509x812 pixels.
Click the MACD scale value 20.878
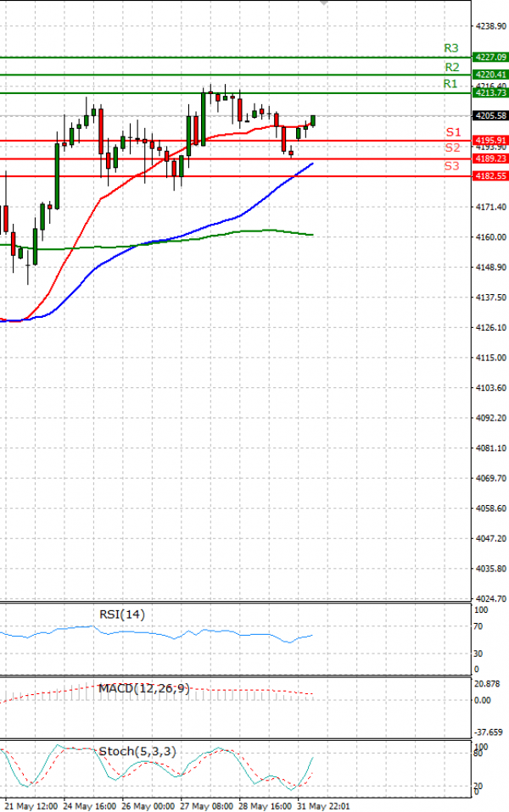coord(487,684)
